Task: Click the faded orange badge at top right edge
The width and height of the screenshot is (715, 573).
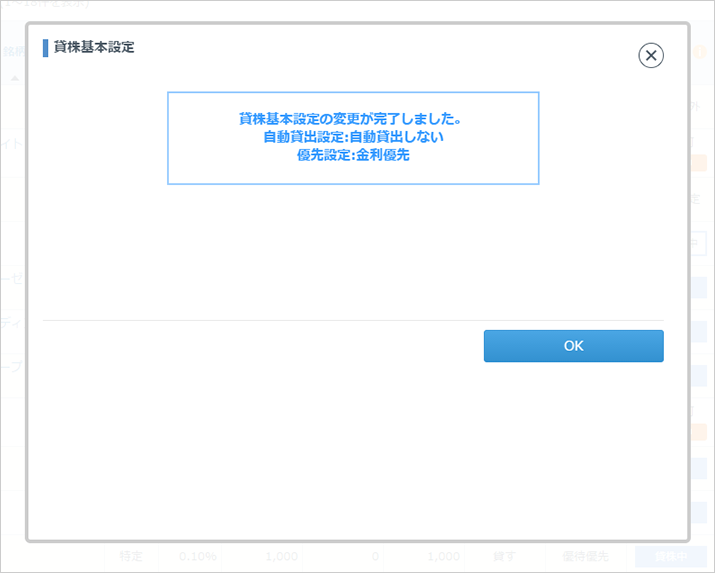Action: point(699,52)
